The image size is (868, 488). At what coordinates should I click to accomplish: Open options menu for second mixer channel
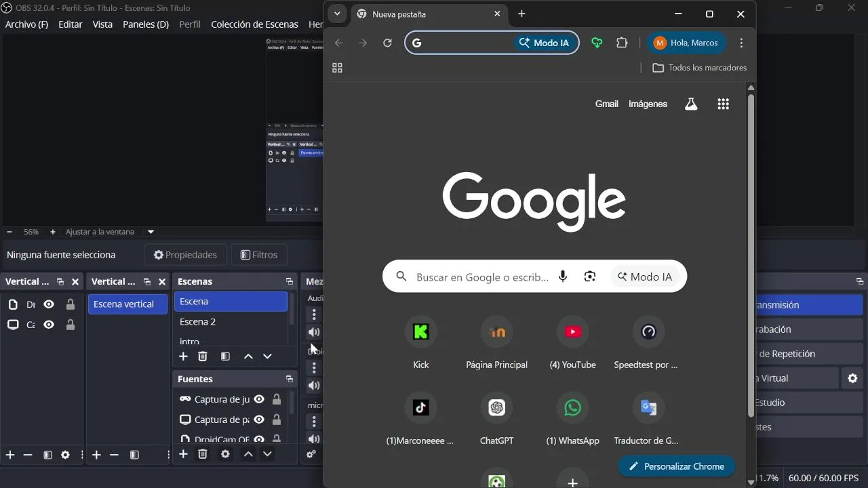(314, 367)
